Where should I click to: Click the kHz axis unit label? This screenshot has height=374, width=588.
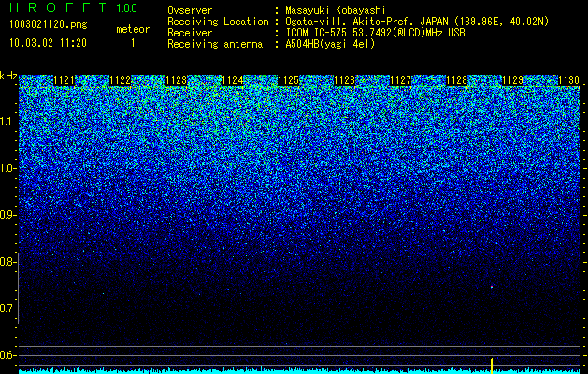click(8, 76)
